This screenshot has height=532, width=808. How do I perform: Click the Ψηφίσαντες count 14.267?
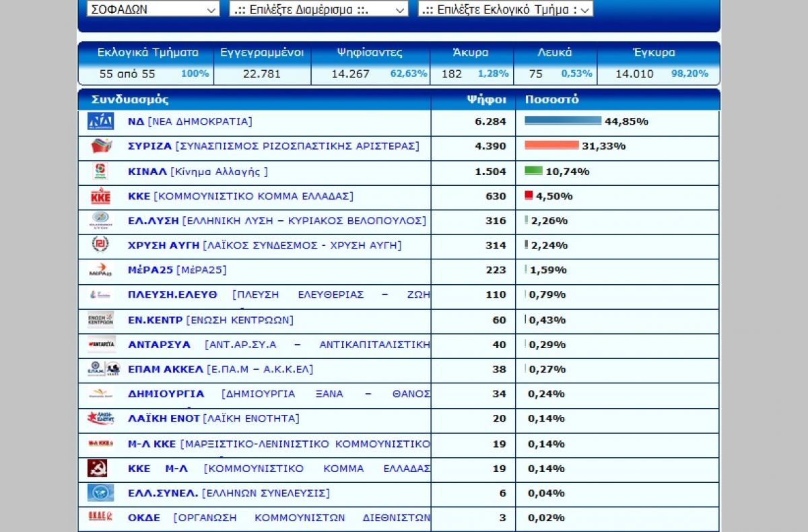point(350,74)
